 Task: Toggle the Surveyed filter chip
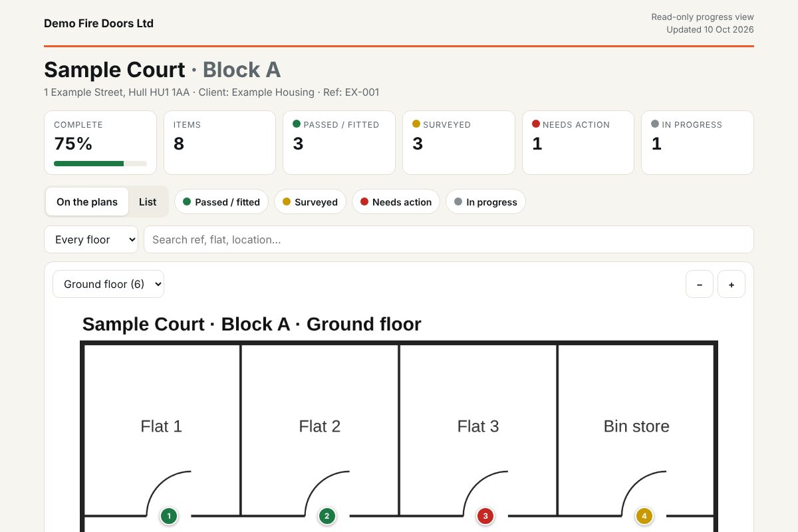coord(310,201)
